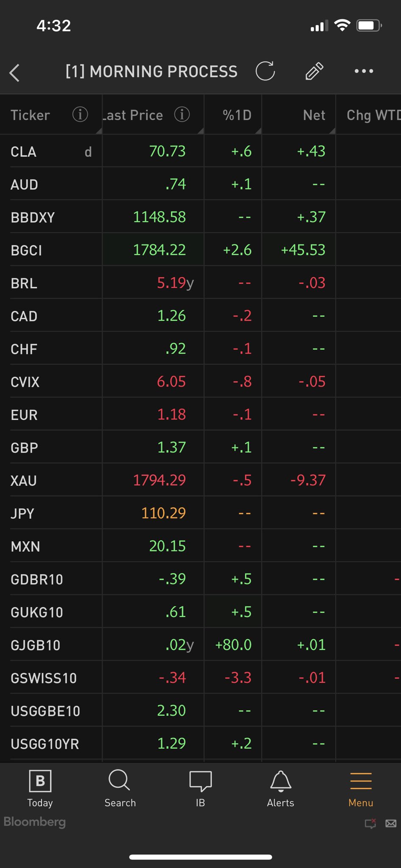
Task: Select the XAU gold ticker row
Action: point(24,481)
